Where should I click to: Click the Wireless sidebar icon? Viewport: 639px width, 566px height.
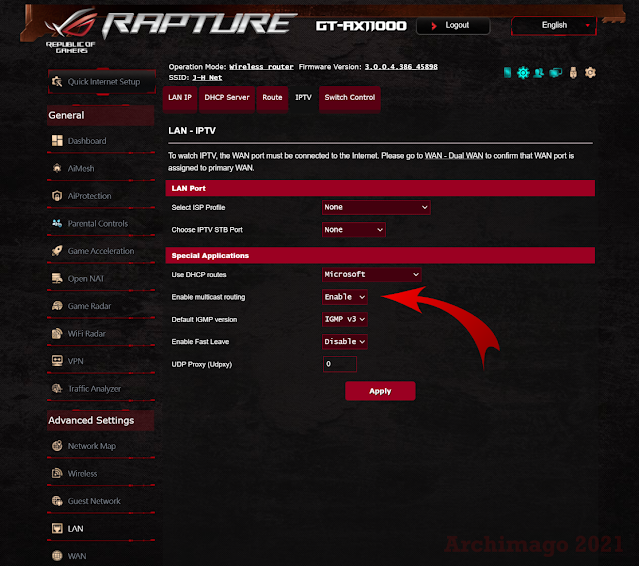(57, 473)
